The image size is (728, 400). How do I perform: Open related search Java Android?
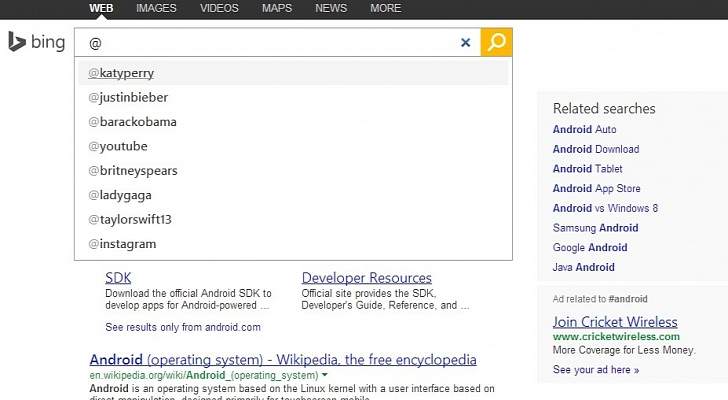pos(584,267)
